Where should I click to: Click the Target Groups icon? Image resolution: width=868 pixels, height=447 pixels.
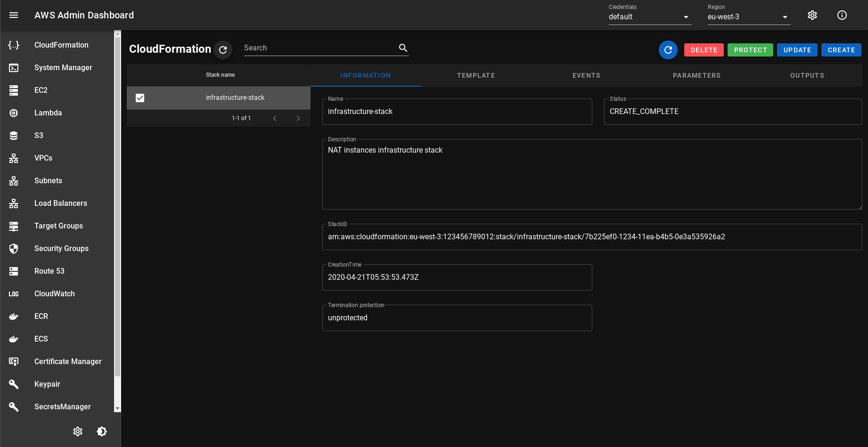(14, 226)
